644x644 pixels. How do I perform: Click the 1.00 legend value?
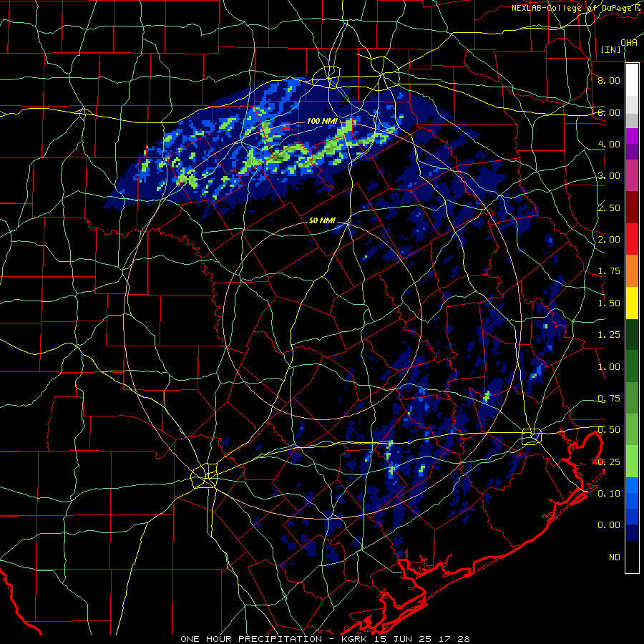pos(609,367)
